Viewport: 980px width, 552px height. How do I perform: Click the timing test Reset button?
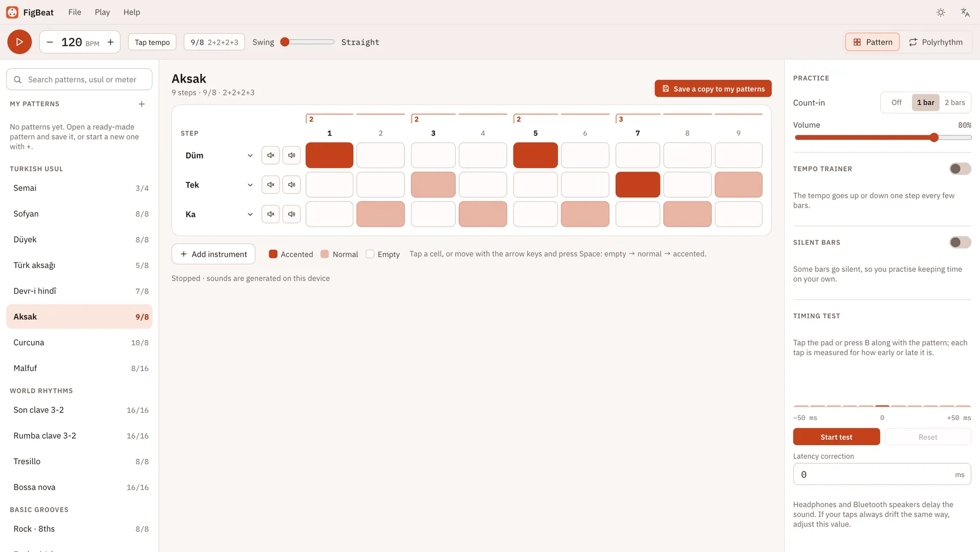pos(928,437)
